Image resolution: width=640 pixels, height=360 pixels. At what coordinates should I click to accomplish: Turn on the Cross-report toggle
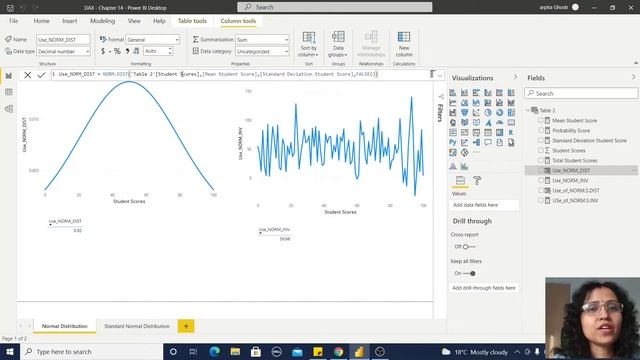coord(469,247)
